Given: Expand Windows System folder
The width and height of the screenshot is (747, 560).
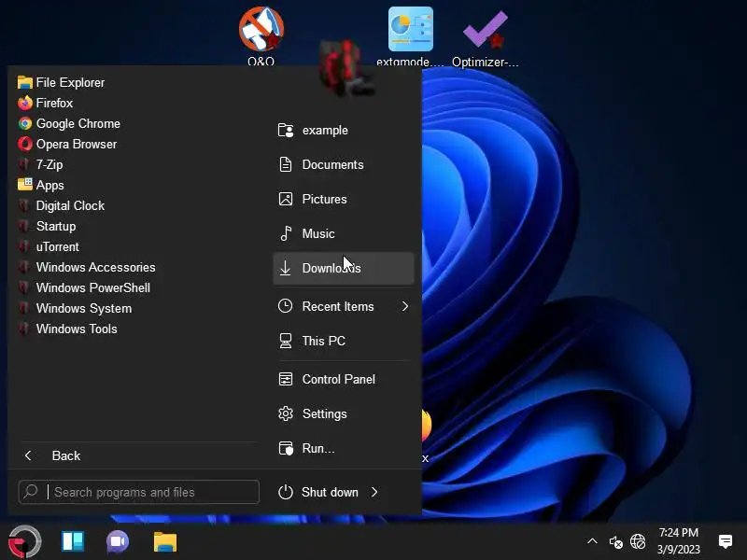Looking at the screenshot, I should 75,308.
